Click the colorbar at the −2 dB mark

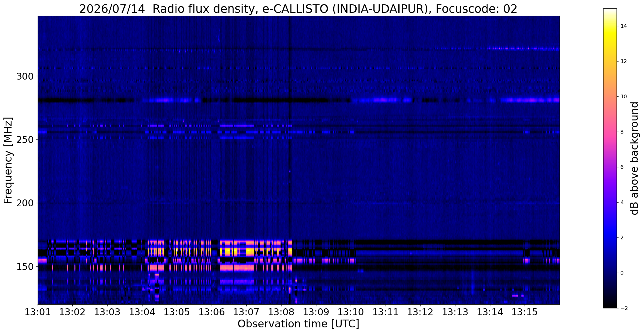point(610,307)
